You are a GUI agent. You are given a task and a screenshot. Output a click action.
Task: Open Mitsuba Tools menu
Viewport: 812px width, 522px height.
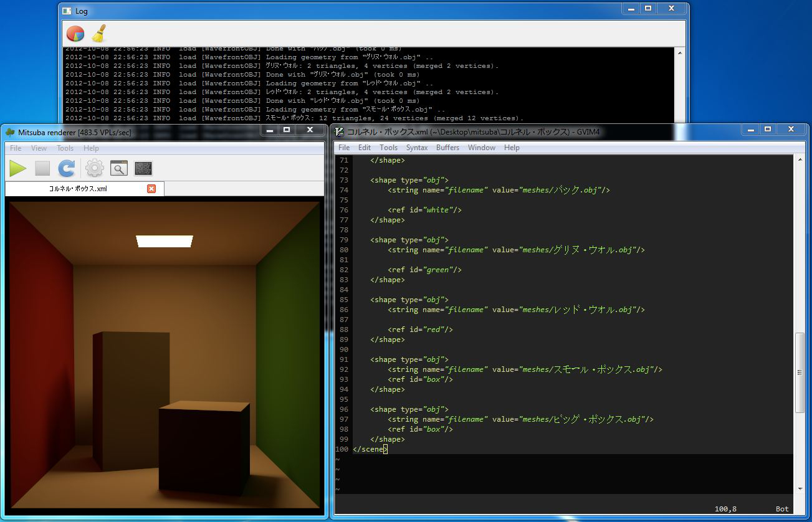point(65,148)
